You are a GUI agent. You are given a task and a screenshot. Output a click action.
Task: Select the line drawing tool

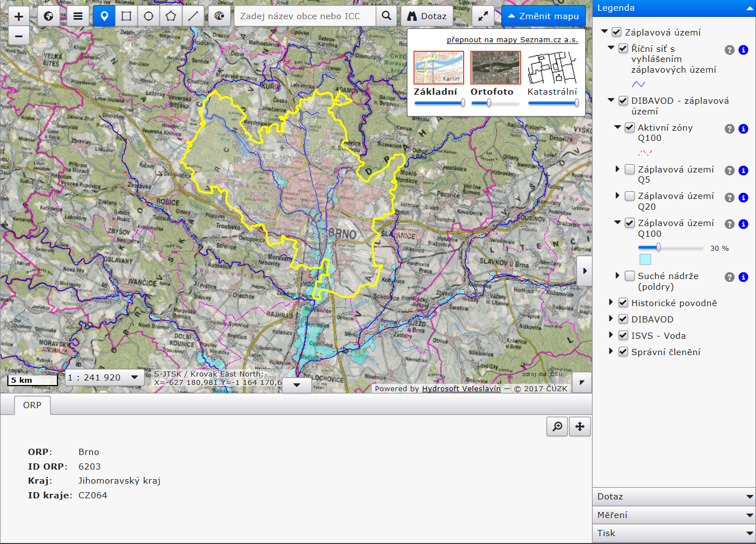click(x=193, y=16)
